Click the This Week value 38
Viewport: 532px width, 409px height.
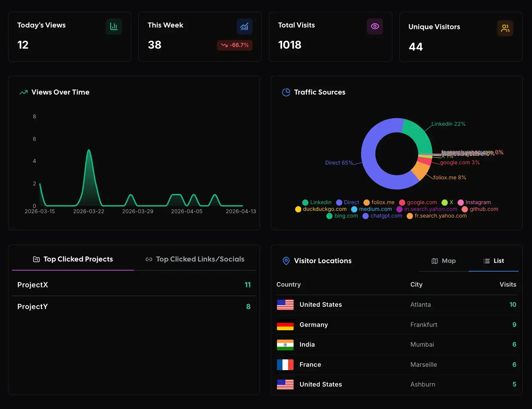[x=154, y=45]
